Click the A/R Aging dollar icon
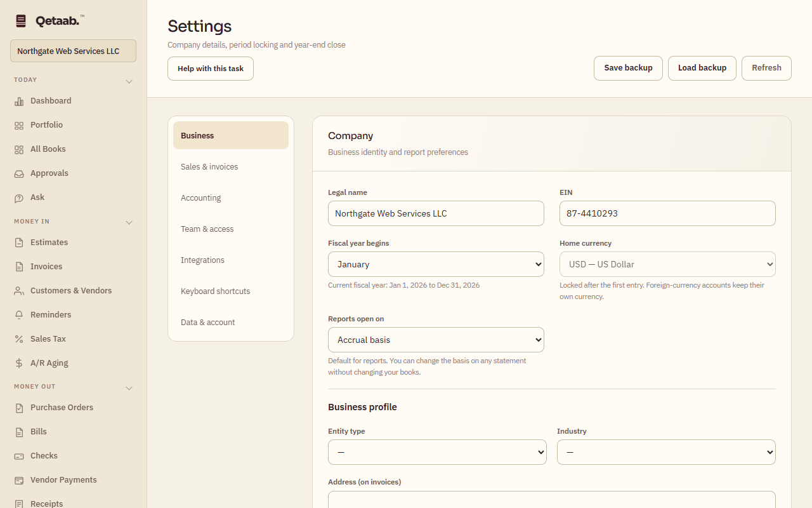 19,363
